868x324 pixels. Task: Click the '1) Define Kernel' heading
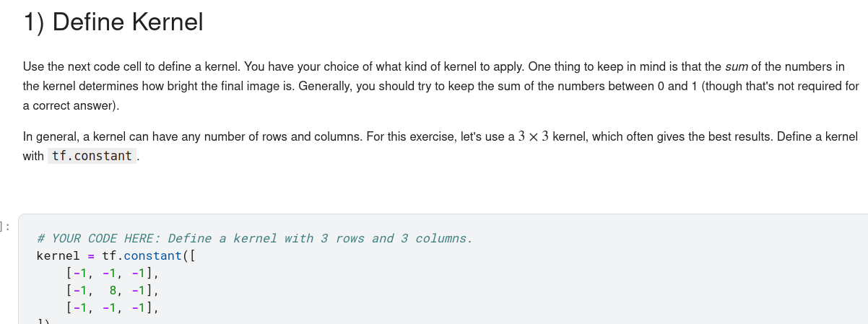[x=113, y=22]
